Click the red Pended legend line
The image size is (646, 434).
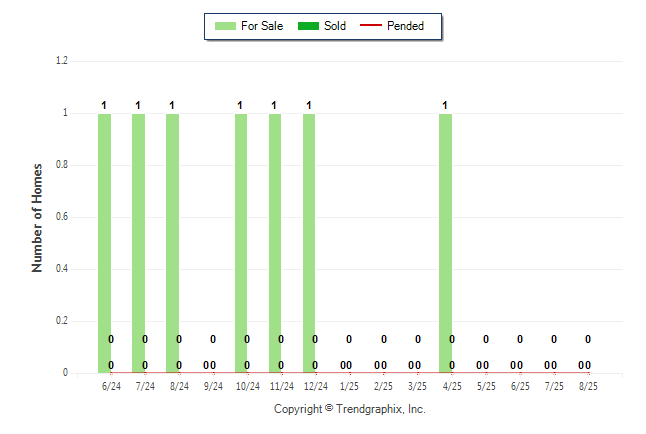click(371, 26)
